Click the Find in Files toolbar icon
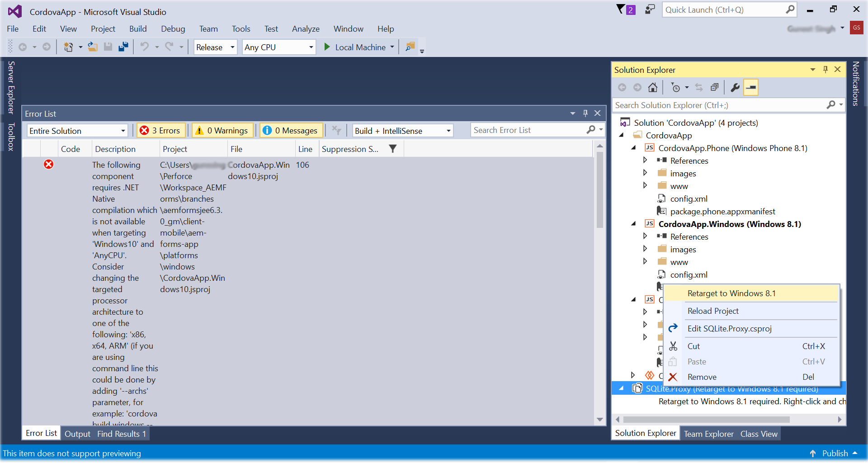 [x=410, y=47]
